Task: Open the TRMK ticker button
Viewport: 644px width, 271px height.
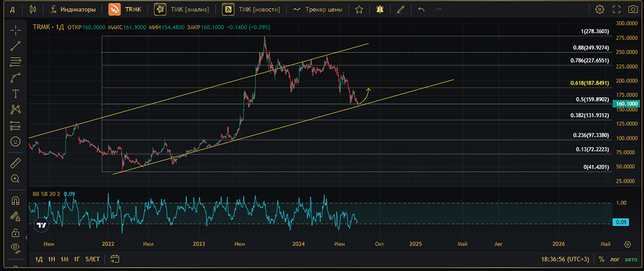Action: [126, 9]
